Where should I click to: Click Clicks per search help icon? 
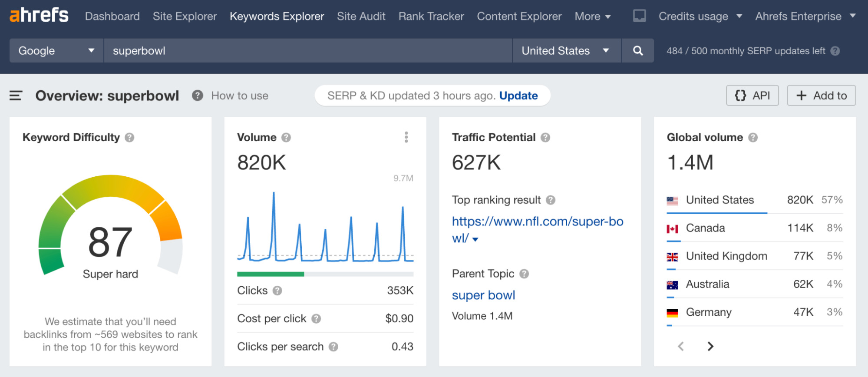tap(333, 347)
